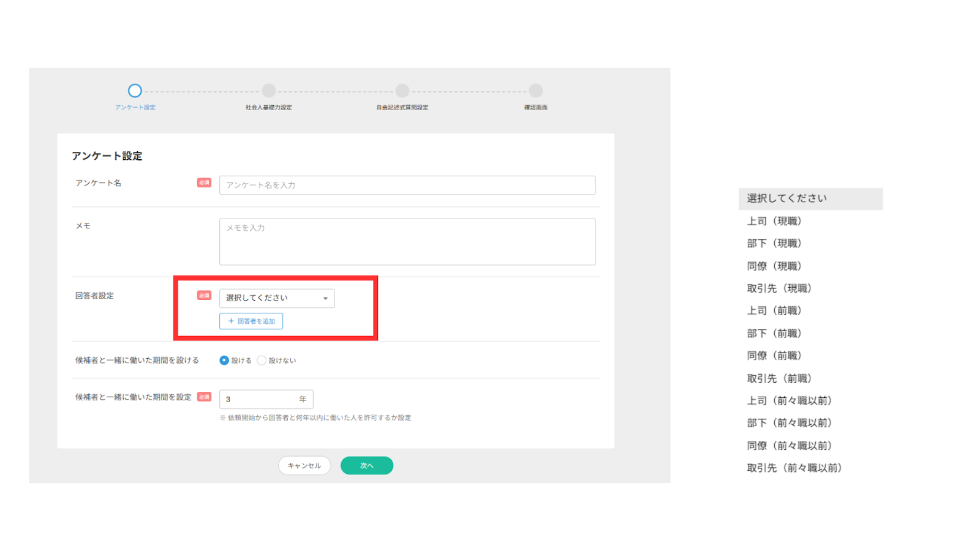The width and height of the screenshot is (980, 551).
Task: Click the 回答者を追加 button
Action: [251, 321]
